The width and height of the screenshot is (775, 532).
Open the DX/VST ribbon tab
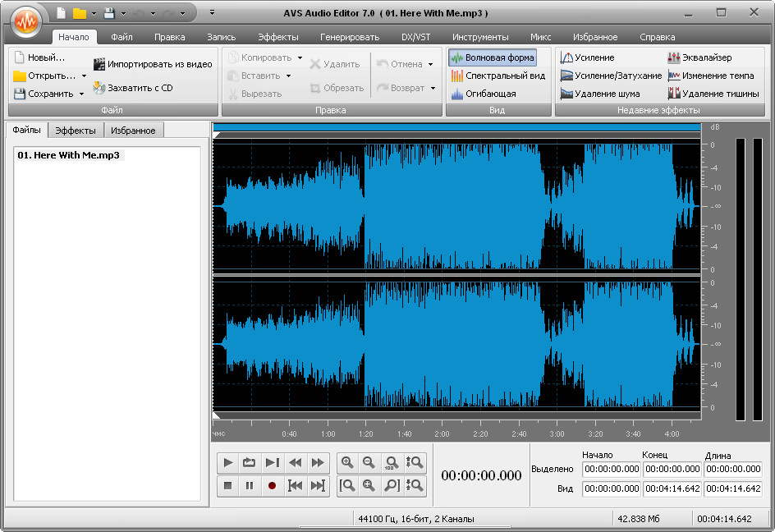coord(415,37)
